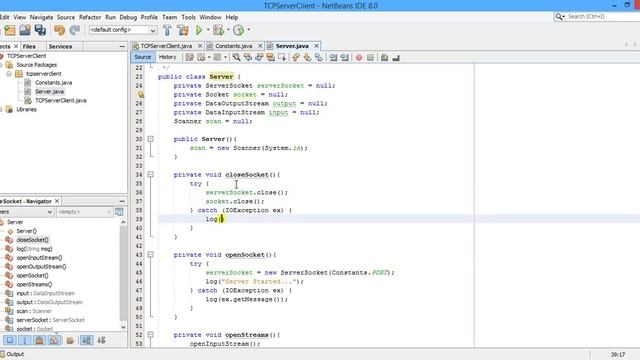
Task: Click the editor Find Selection magnifier icon
Action: [x=236, y=58]
